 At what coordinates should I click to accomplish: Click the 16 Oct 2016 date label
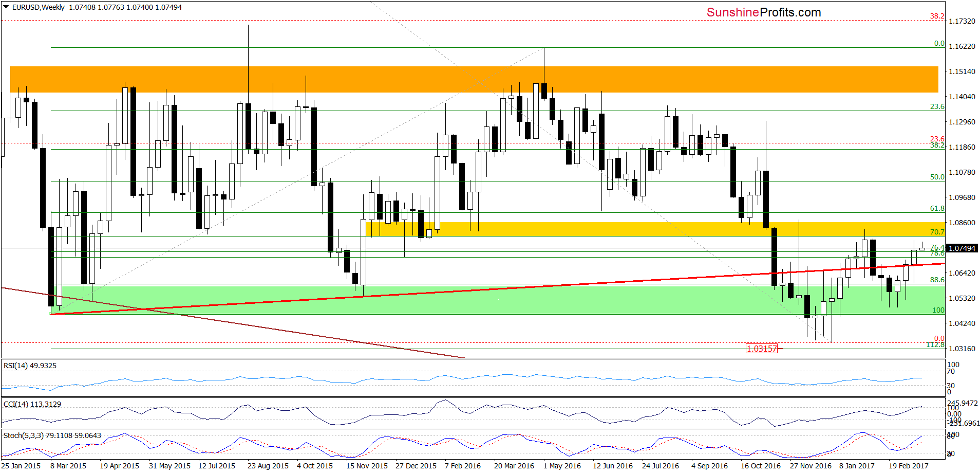(x=761, y=466)
